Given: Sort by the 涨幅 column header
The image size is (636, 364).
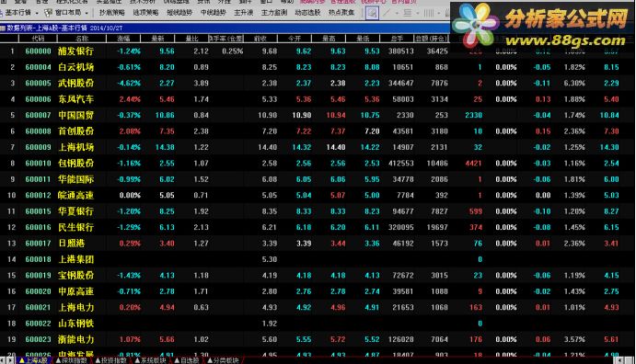Looking at the screenshot, I should pyautogui.click(x=123, y=39).
